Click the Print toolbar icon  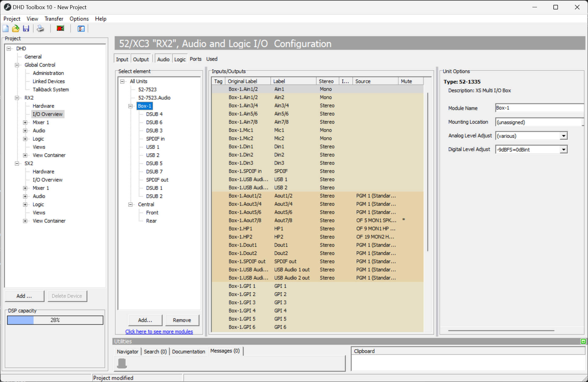coord(40,28)
